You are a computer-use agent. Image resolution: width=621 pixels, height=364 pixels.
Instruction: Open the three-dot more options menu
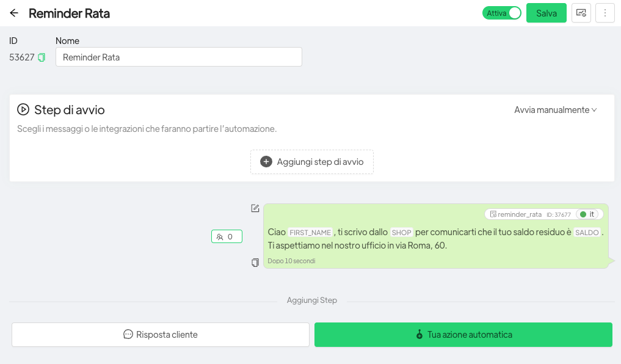pyautogui.click(x=605, y=13)
